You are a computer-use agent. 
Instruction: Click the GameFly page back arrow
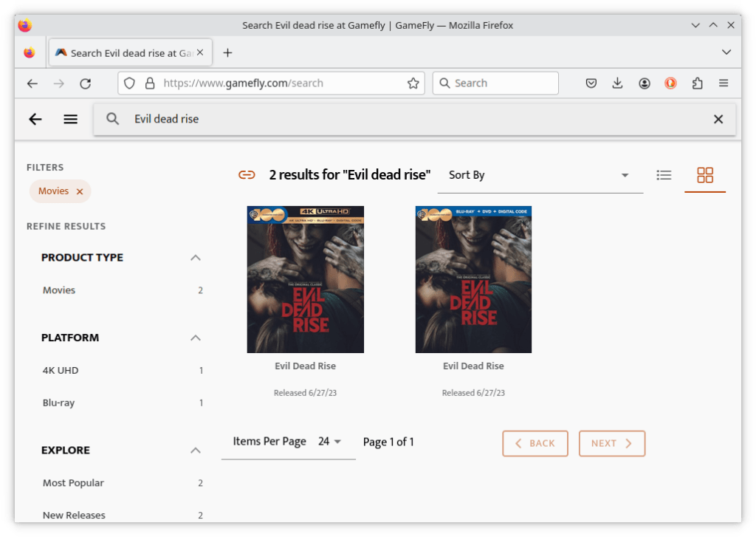point(35,119)
